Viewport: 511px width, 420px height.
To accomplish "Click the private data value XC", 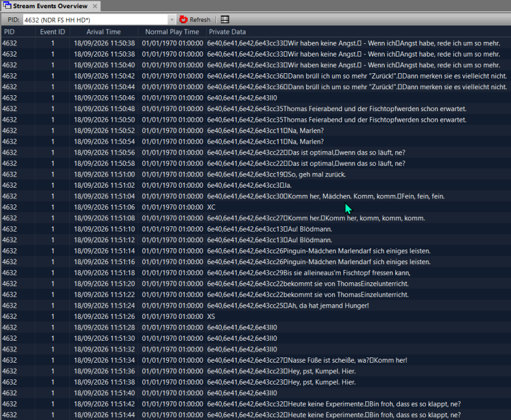I will [211, 207].
